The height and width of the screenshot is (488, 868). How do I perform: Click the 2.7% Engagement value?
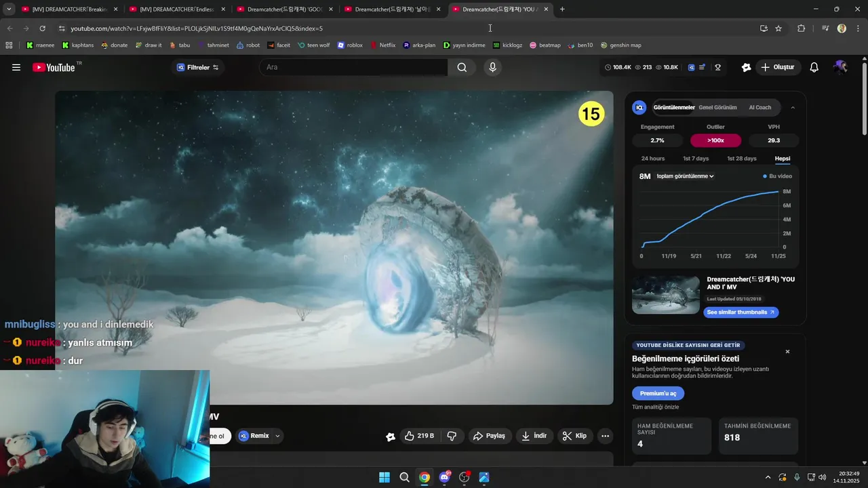tap(657, 140)
